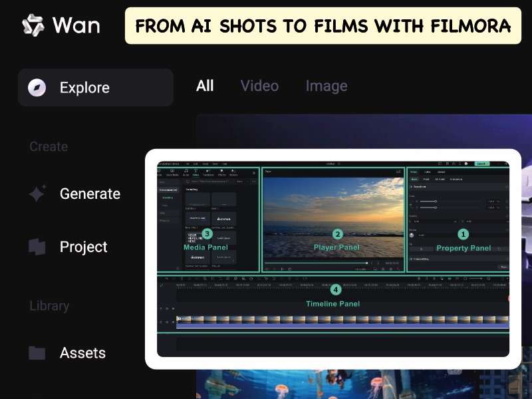Select the Titles tab in Filmora media panel
The width and height of the screenshot is (532, 399).
(196, 172)
